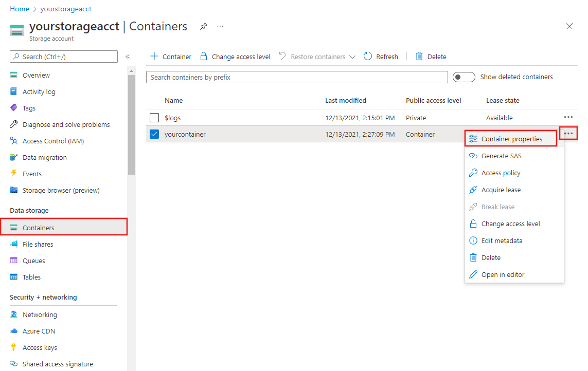Focus the Search containers by prefix field

tap(297, 77)
